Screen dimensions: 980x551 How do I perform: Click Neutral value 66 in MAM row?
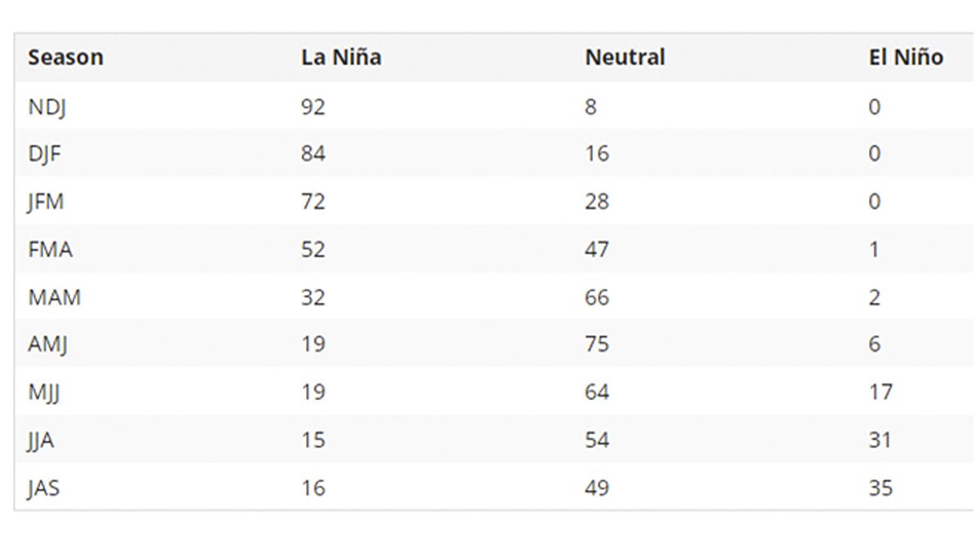(597, 297)
